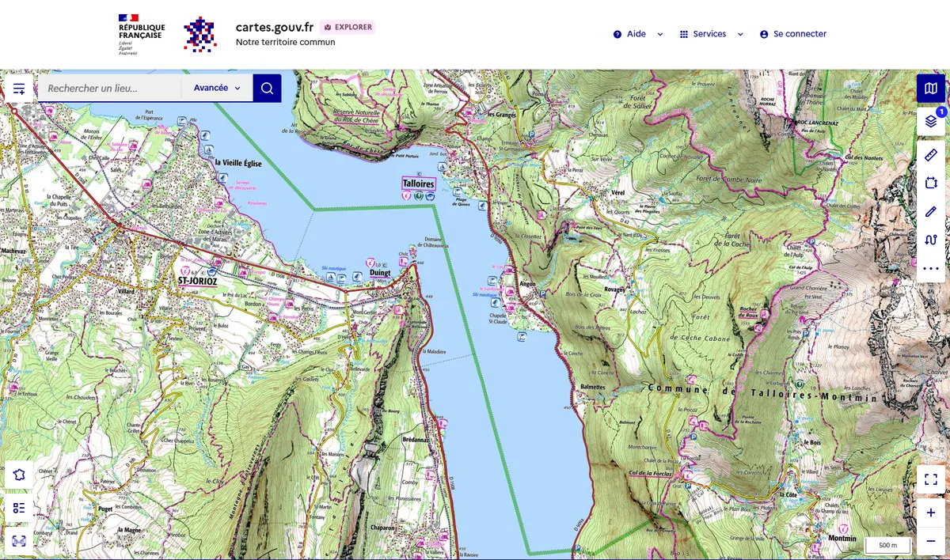The height and width of the screenshot is (560, 950).
Task: Click the Talloires label on map
Action: (419, 184)
